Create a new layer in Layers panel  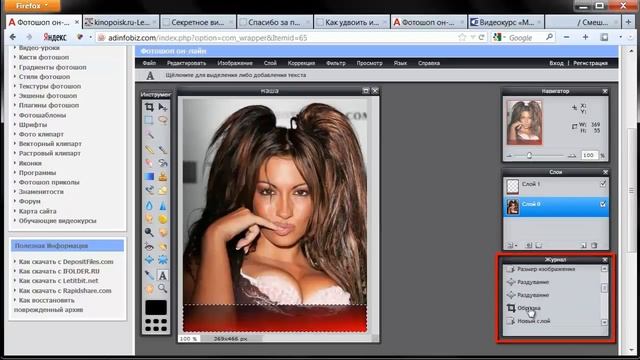(x=583, y=245)
